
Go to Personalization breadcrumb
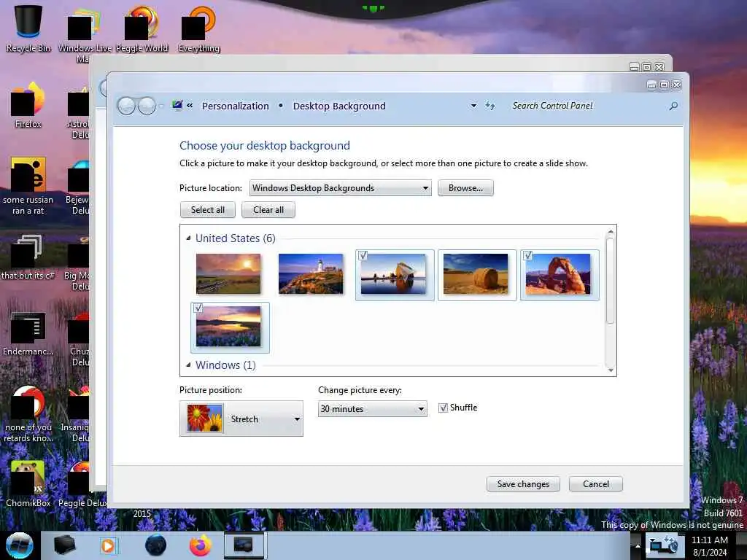point(236,106)
